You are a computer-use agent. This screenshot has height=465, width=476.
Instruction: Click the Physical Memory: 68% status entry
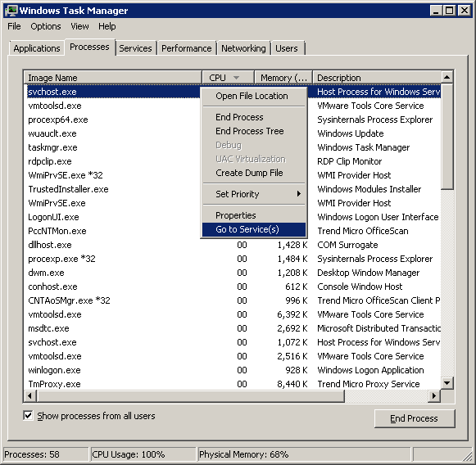pyautogui.click(x=304, y=454)
